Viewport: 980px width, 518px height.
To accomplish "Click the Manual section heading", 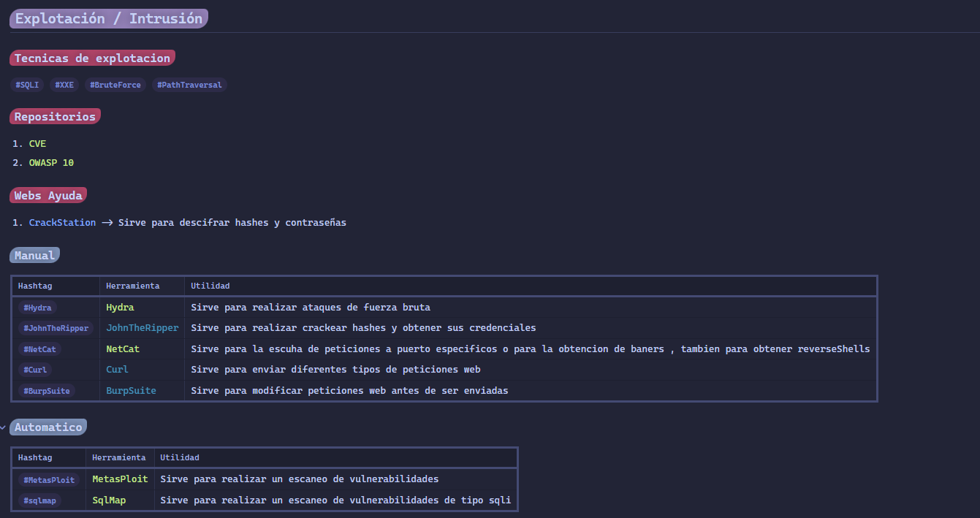I will 34,254.
